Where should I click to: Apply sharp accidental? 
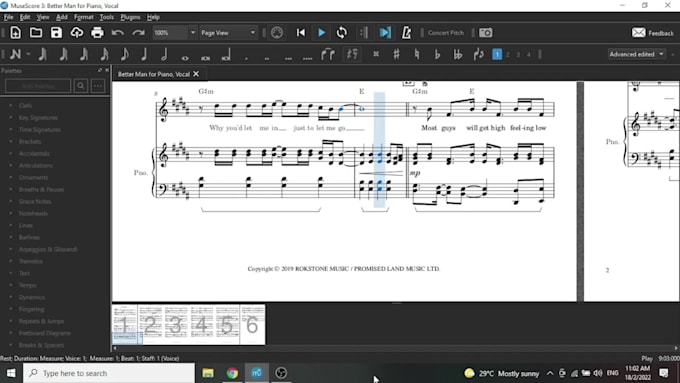click(396, 54)
